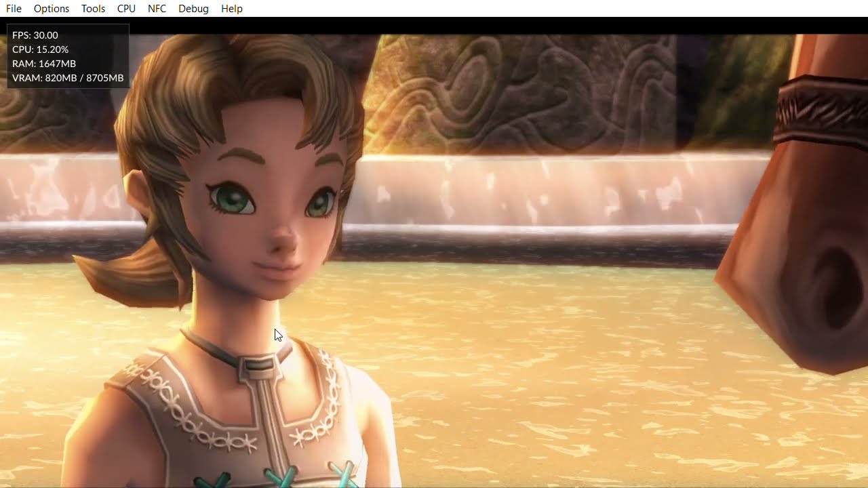Viewport: 868px width, 488px height.
Task: Select the FPS: 30.00 overlay text
Action: pyautogui.click(x=35, y=35)
